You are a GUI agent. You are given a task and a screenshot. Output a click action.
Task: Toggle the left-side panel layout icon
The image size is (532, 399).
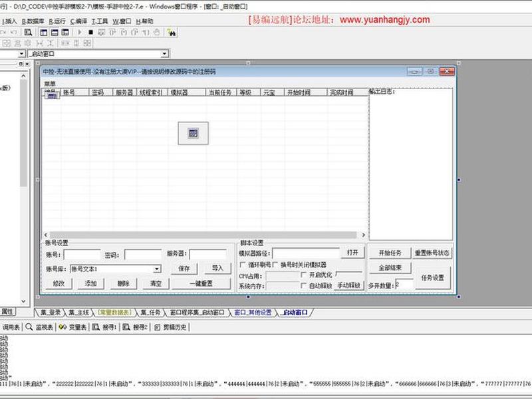pyautogui.click(x=44, y=32)
